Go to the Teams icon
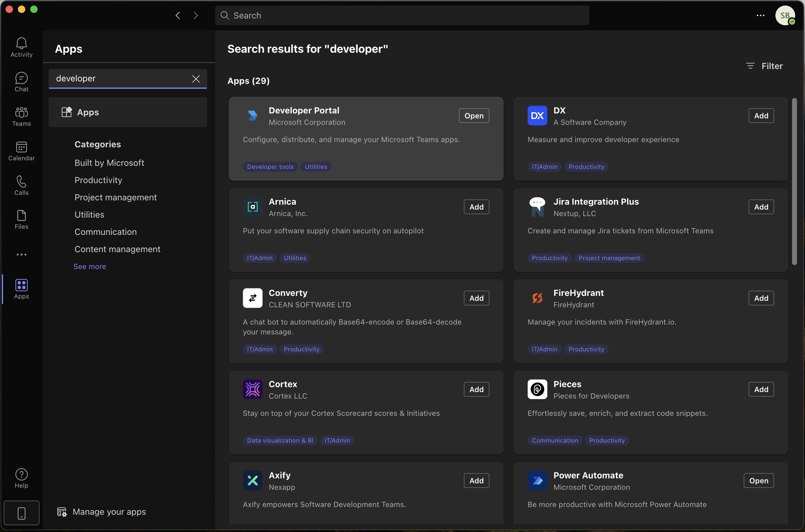 tap(21, 117)
